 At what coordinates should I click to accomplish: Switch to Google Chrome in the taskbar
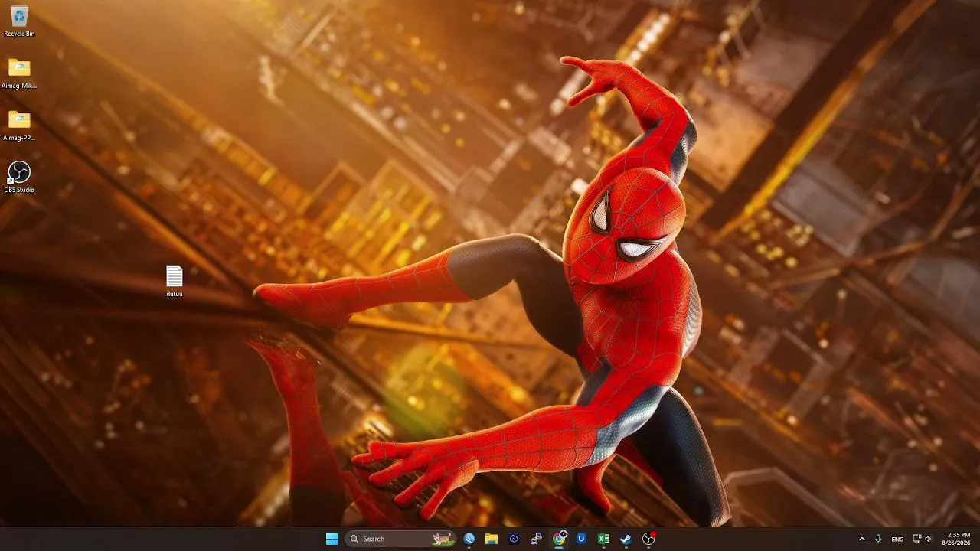(x=560, y=539)
